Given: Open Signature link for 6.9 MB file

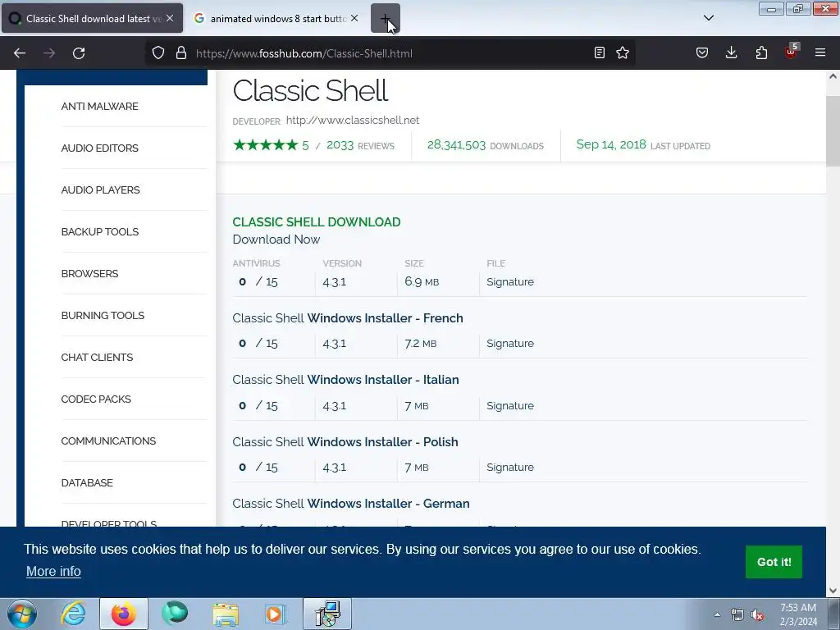Looking at the screenshot, I should click(x=510, y=282).
